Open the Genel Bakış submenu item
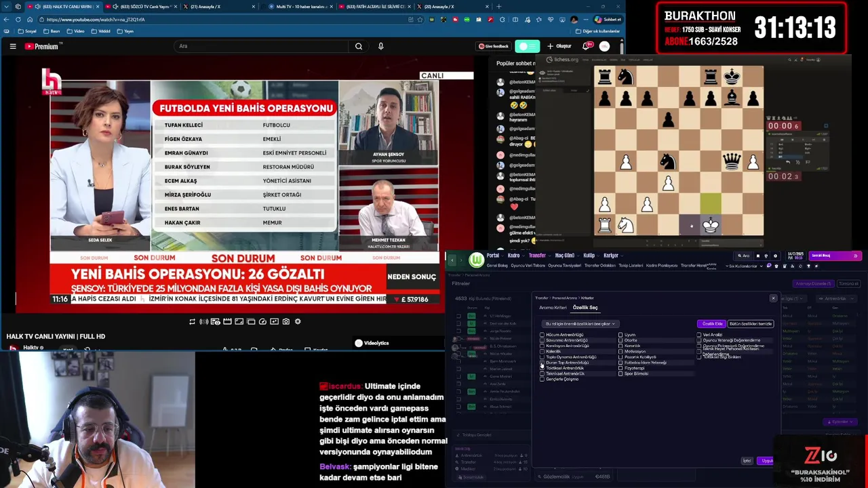Viewport: 868px width, 488px height. tap(497, 266)
